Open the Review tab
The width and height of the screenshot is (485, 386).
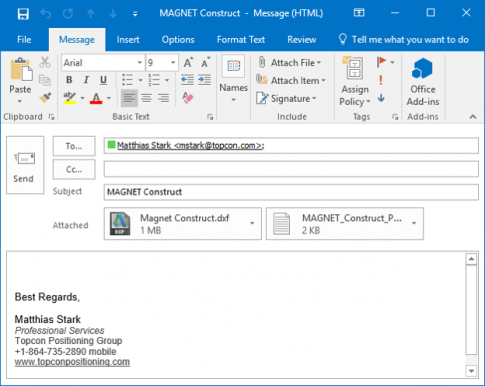coord(302,40)
